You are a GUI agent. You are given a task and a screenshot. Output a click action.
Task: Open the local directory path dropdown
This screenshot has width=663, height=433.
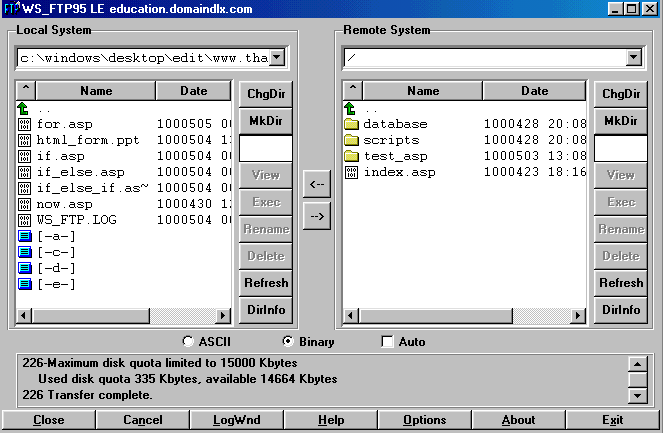tap(277, 57)
